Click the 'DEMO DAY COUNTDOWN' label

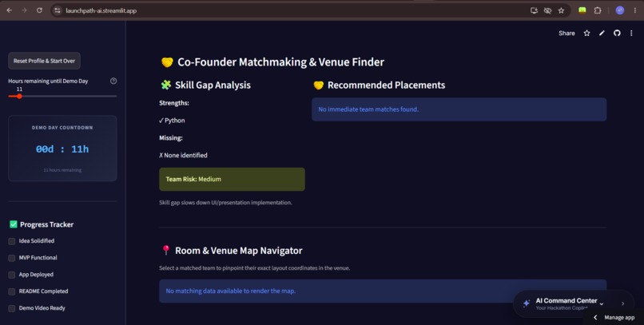tap(62, 128)
